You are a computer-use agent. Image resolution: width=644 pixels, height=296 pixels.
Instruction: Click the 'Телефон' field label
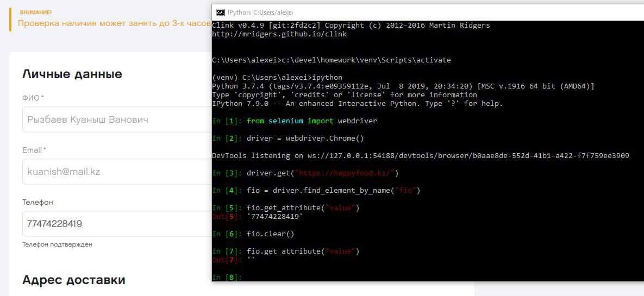tap(38, 203)
